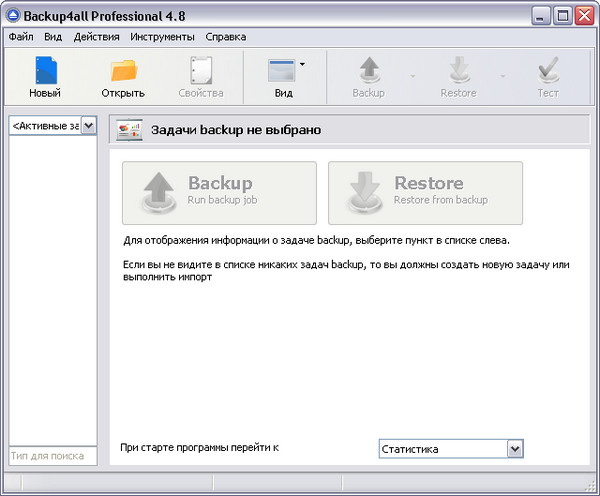Expand the Активные задачи filter dropdown
This screenshot has width=600, height=496.
point(89,126)
